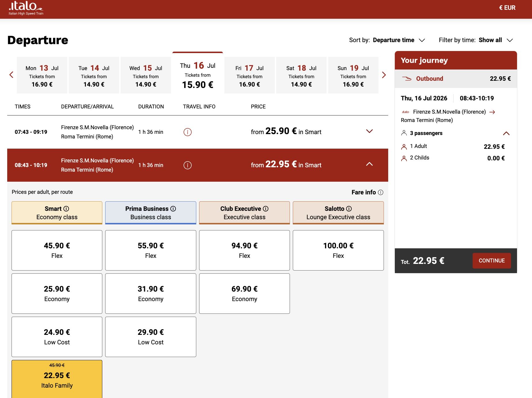532x398 pixels.
Task: Open travel info icon for 07:43 train
Action: 188,132
